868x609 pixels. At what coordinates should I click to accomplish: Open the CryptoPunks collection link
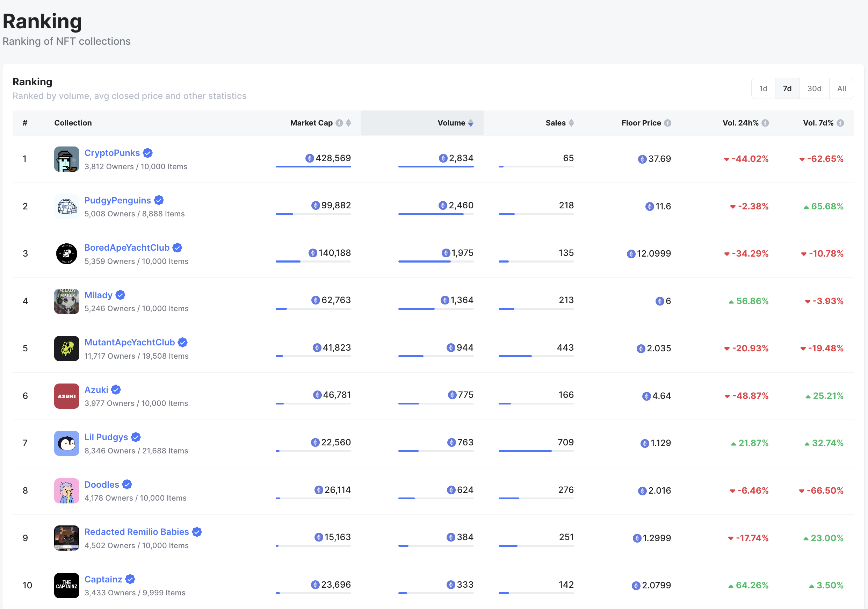[x=112, y=153]
